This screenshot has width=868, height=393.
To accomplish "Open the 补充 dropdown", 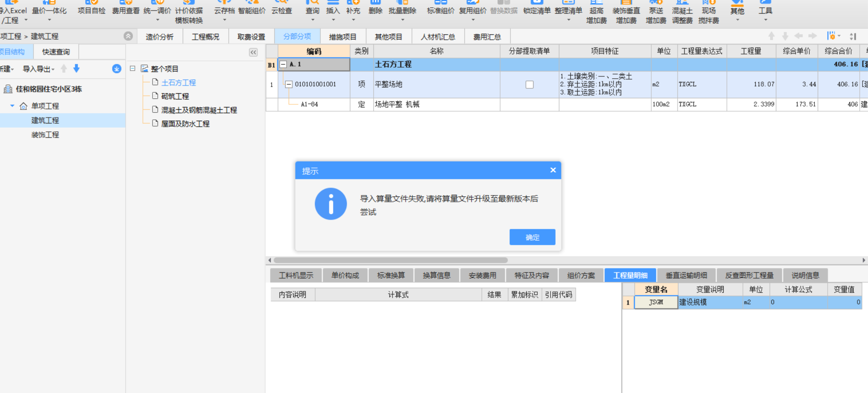I will tap(353, 20).
